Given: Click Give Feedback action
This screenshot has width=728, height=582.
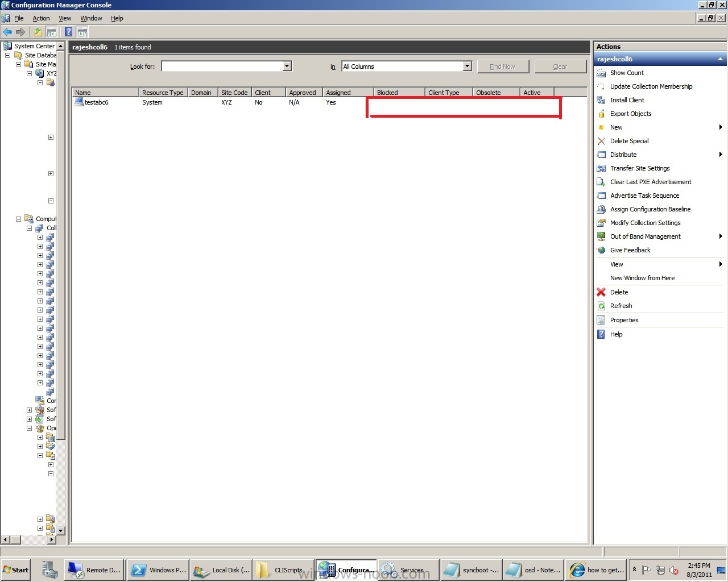Looking at the screenshot, I should click(x=630, y=250).
